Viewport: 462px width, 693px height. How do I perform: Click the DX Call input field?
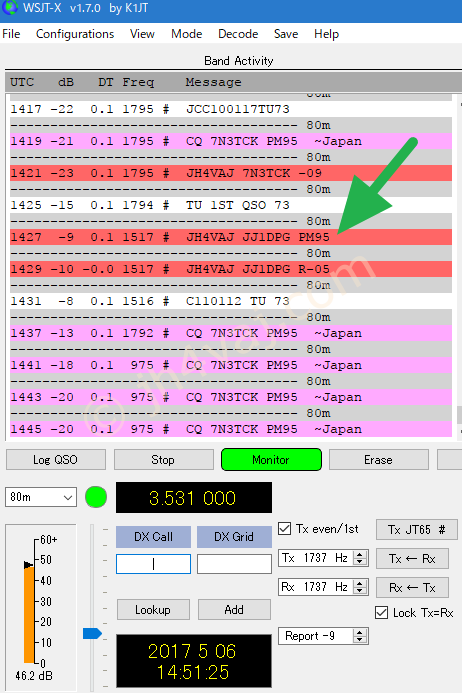(153, 564)
